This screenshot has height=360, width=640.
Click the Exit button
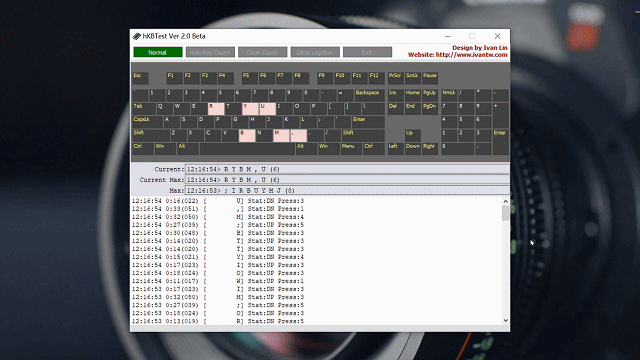[367, 52]
